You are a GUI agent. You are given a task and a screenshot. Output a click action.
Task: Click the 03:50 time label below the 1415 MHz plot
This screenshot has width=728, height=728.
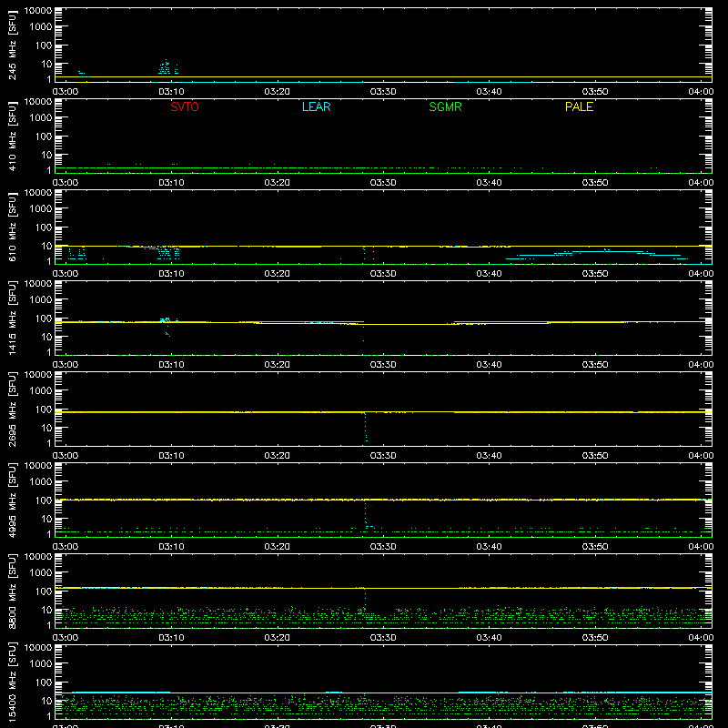tap(595, 365)
